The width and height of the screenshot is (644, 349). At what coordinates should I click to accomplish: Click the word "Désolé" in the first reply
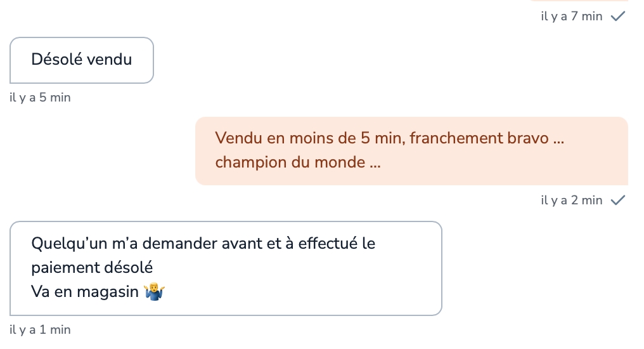[57, 60]
